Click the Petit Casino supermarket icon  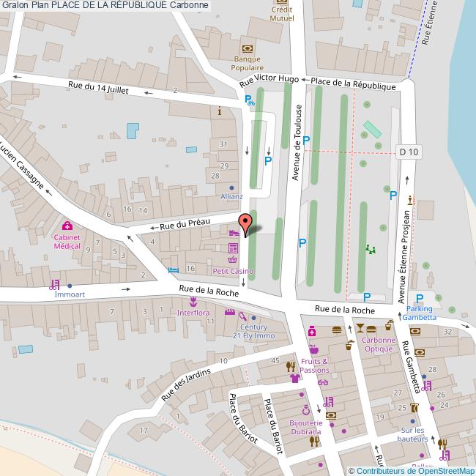pos(233,260)
